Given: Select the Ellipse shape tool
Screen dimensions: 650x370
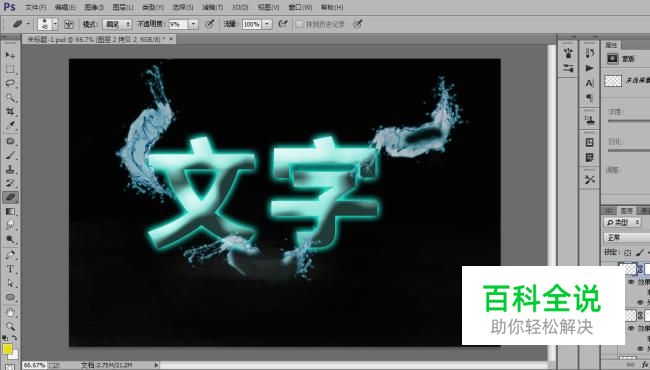Looking at the screenshot, I should (10, 297).
